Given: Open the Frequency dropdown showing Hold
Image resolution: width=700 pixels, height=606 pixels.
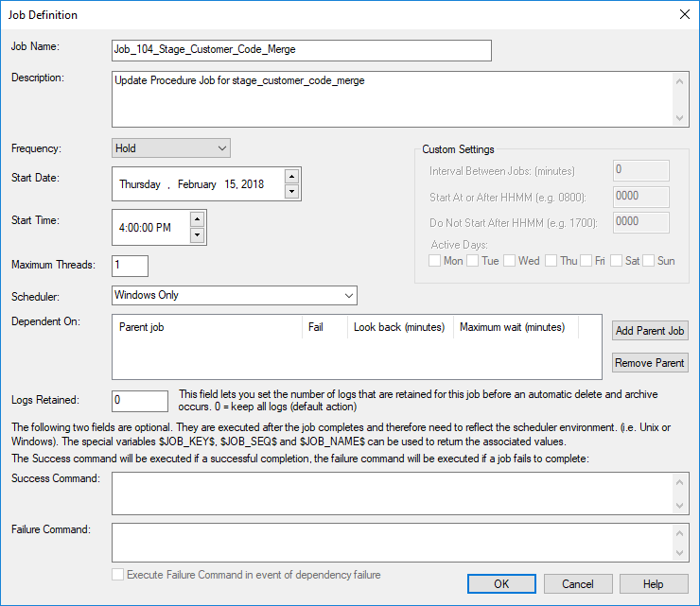Looking at the screenshot, I should pos(171,148).
